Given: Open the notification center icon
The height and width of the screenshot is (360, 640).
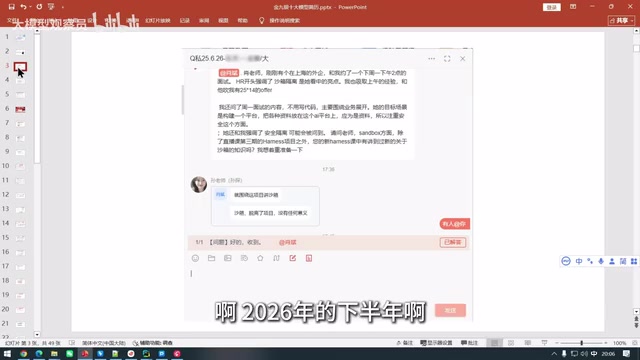Looking at the screenshot, I should 627,353.
